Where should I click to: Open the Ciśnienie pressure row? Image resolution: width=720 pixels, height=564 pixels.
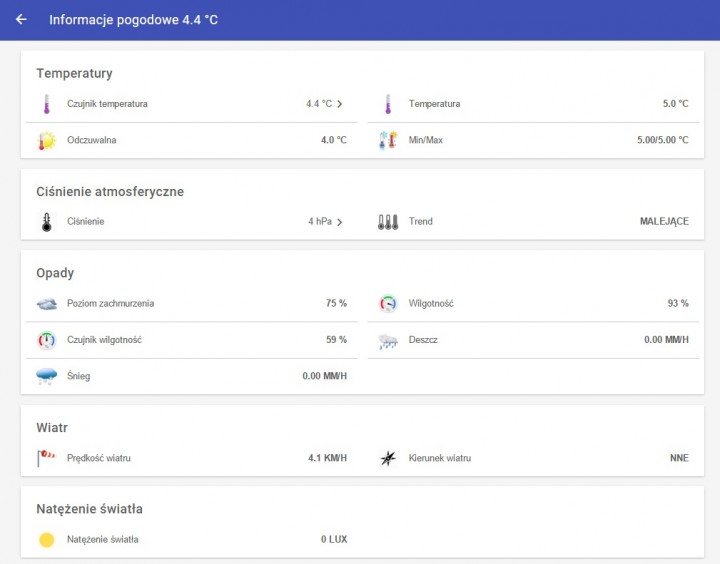(191, 222)
